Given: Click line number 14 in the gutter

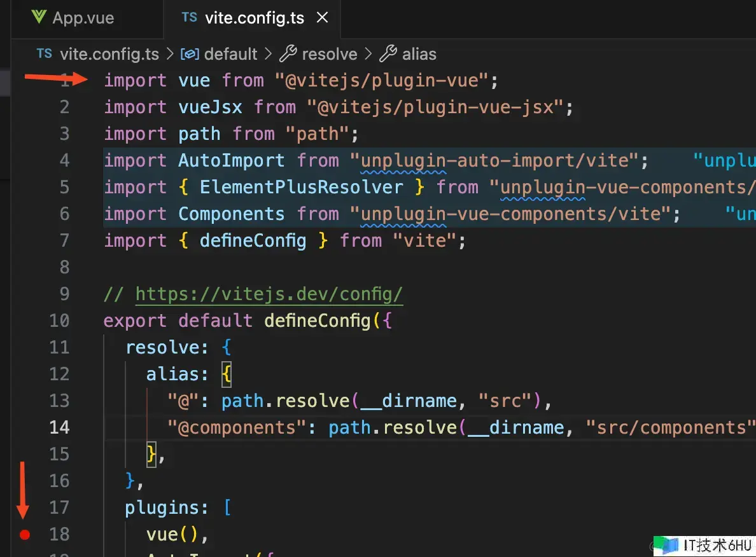Looking at the screenshot, I should 59,427.
